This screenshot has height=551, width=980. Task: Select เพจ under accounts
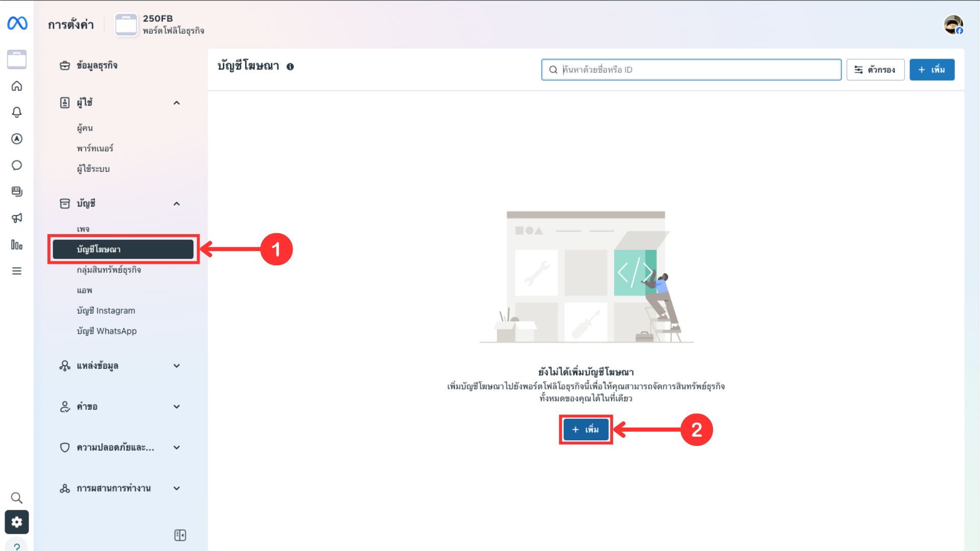tap(83, 229)
